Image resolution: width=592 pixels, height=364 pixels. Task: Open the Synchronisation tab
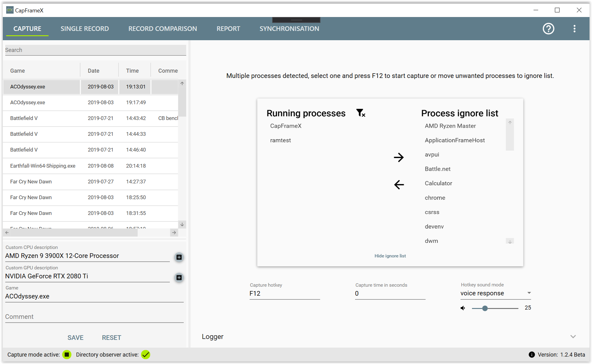coord(289,29)
